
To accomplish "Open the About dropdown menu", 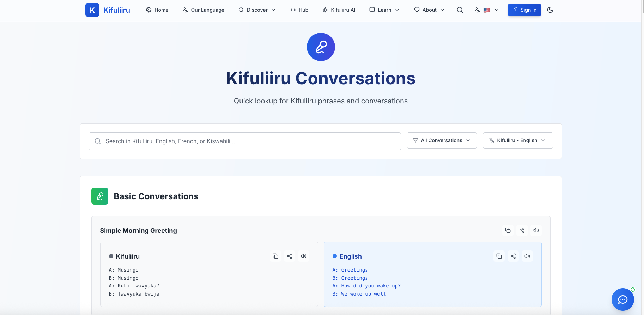I will pyautogui.click(x=429, y=10).
